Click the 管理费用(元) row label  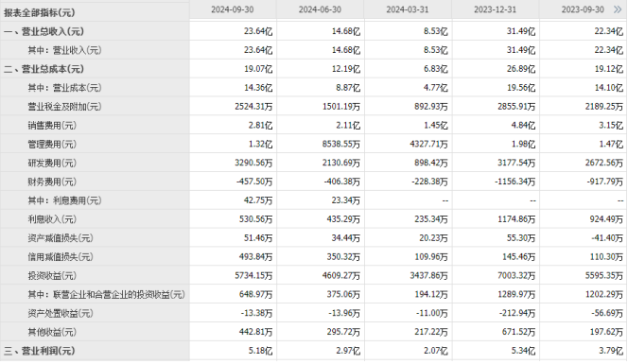tap(52, 145)
